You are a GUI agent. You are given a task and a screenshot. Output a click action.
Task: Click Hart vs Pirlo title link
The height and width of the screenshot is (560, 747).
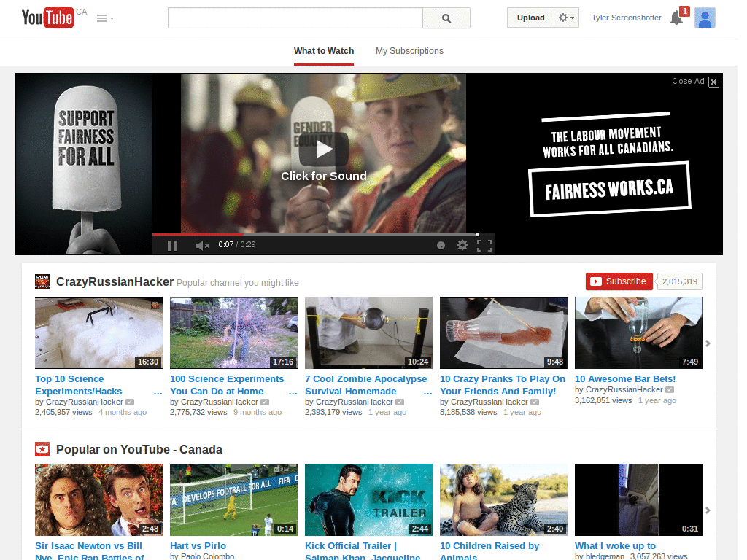[198, 546]
